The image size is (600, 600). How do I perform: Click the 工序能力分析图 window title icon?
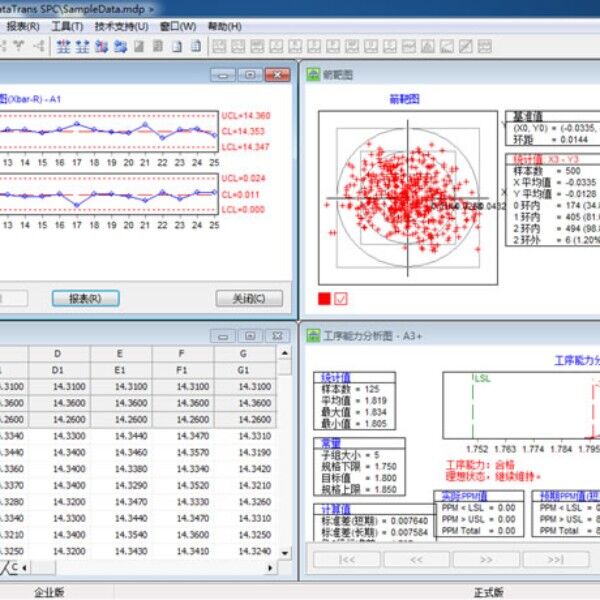click(x=311, y=336)
